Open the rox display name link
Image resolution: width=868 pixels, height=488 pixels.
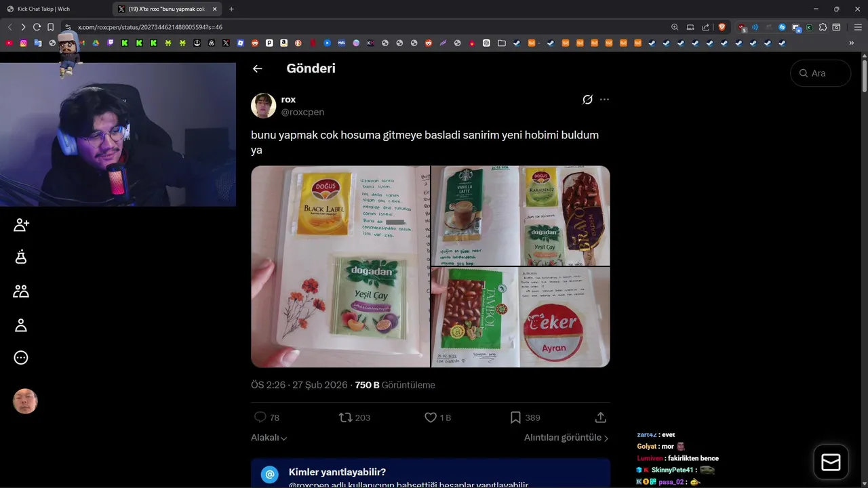288,100
